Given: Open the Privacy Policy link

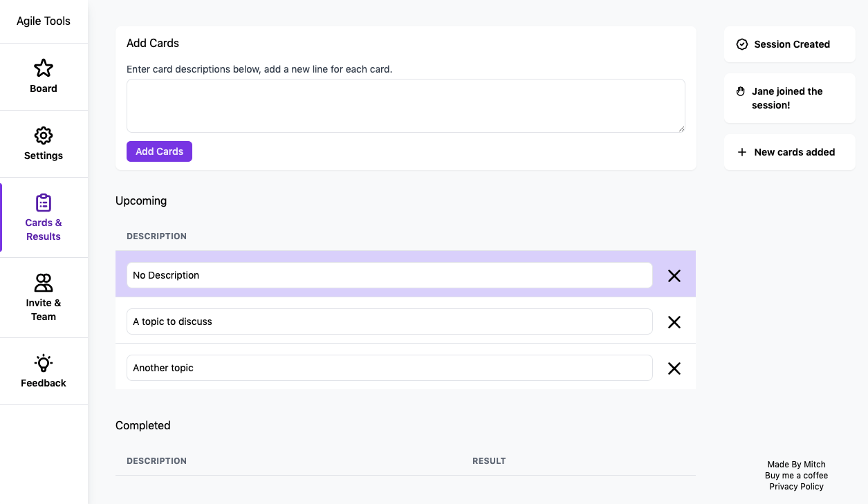Looking at the screenshot, I should point(797,487).
